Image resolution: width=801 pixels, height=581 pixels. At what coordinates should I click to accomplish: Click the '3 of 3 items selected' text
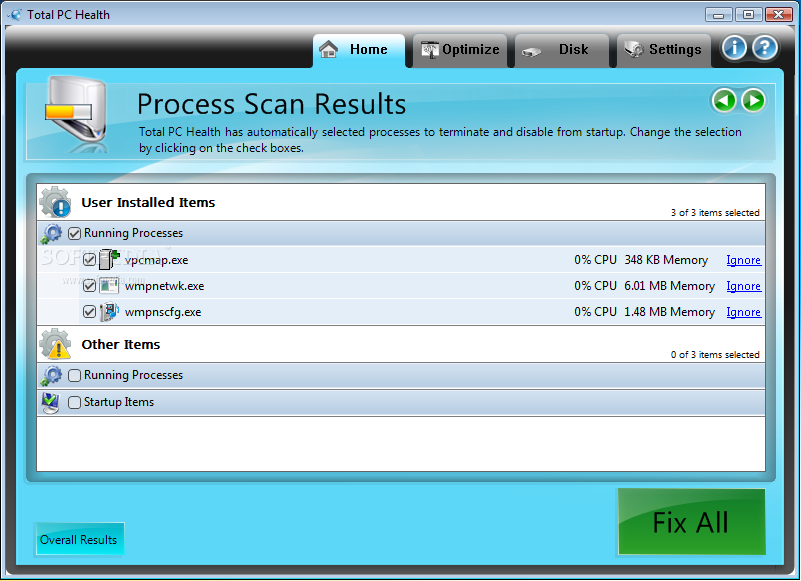coord(715,213)
